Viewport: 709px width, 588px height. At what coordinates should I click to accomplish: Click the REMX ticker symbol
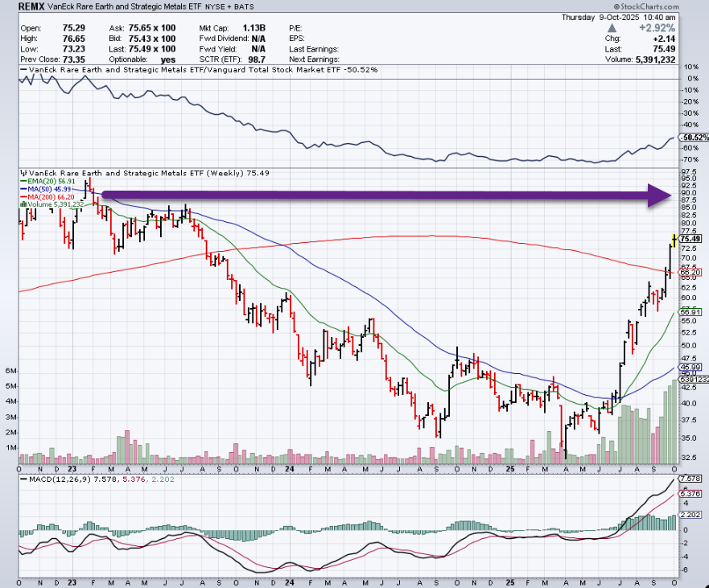coord(31,5)
